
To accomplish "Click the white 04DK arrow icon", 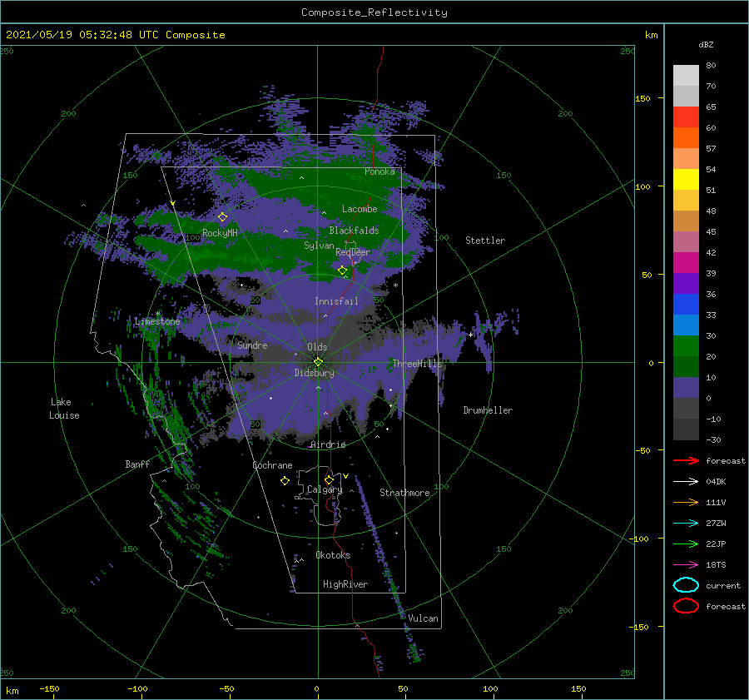I will 686,482.
